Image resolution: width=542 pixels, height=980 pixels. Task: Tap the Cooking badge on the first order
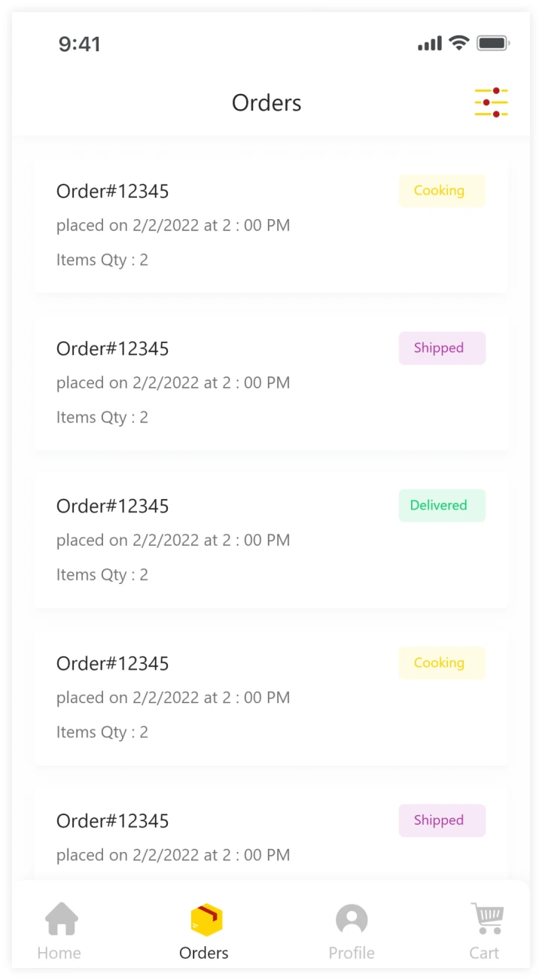[x=442, y=191]
